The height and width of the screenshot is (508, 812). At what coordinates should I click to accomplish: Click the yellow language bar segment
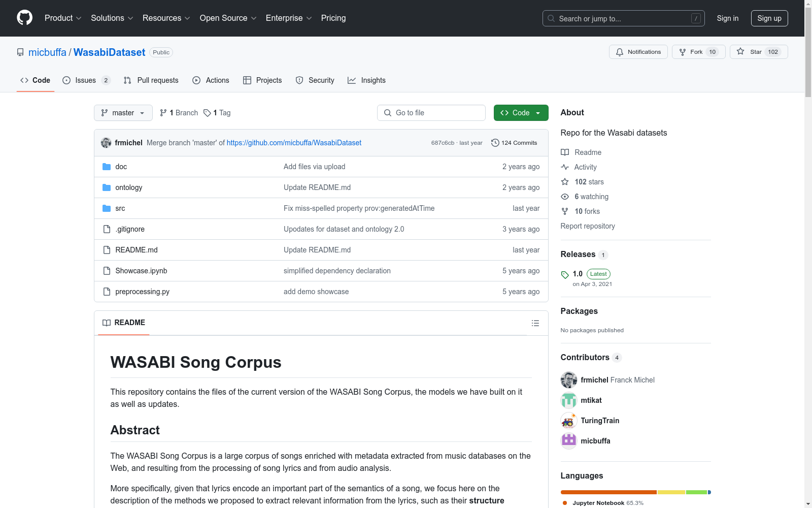(x=671, y=492)
